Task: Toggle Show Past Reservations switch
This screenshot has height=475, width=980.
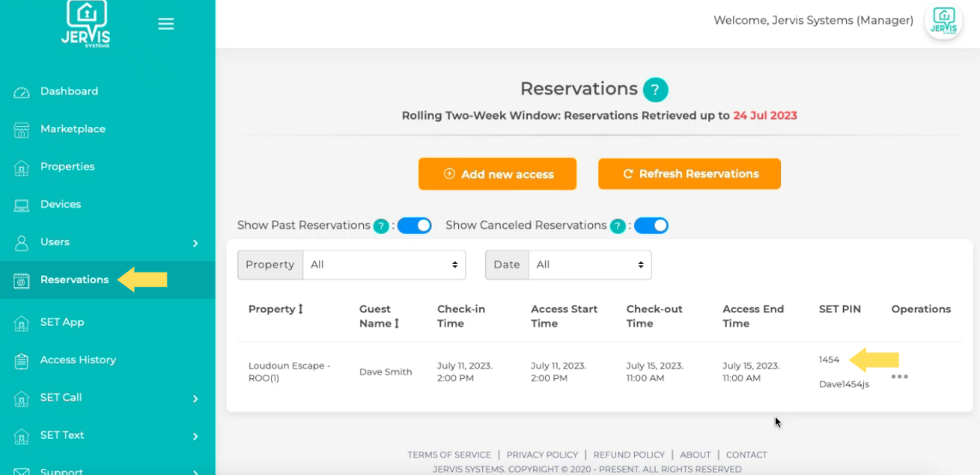Action: click(414, 225)
